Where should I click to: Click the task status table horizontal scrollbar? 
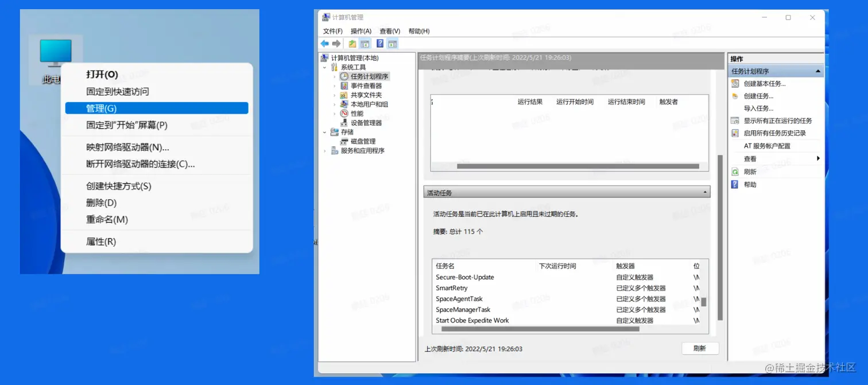(578, 166)
